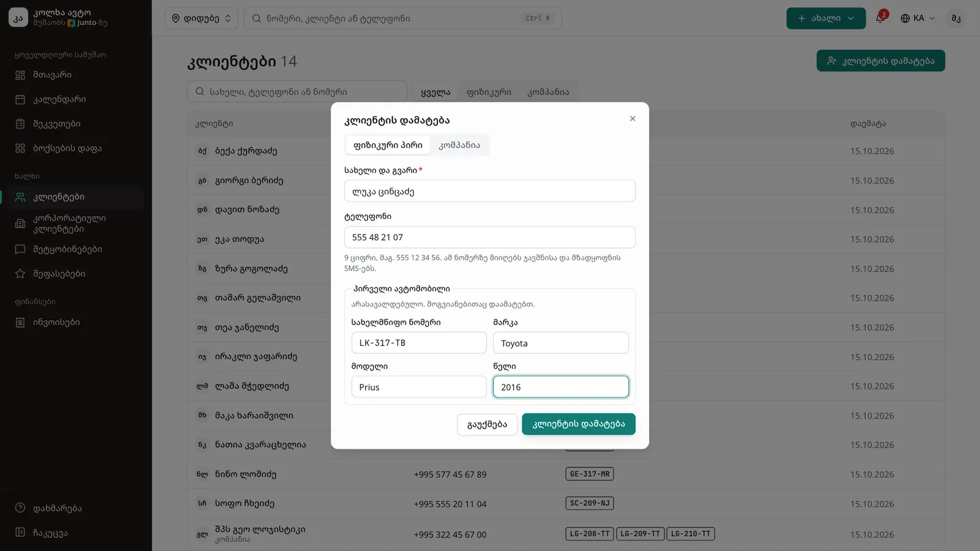This screenshot has height=551, width=980.
Task: Expand the ახალი new dropdown button
Action: tap(826, 18)
